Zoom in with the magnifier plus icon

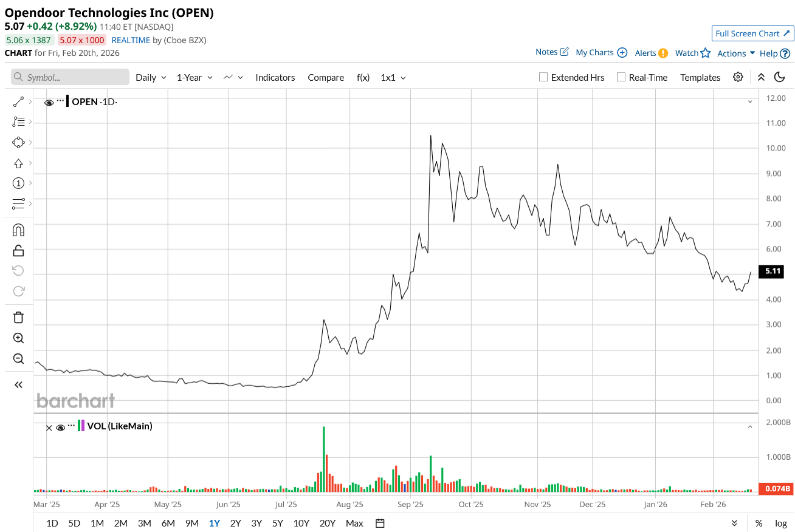[18, 338]
